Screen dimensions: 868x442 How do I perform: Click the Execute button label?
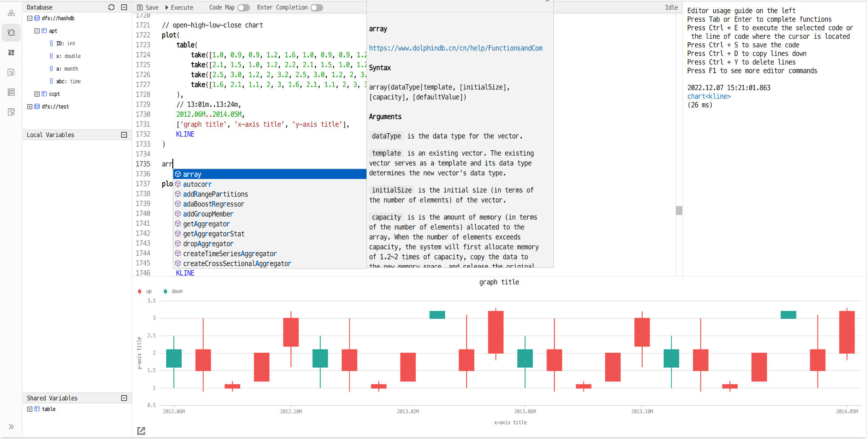(182, 7)
